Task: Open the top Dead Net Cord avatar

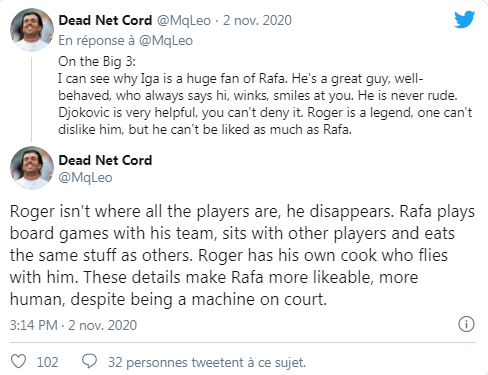Action: (32, 30)
